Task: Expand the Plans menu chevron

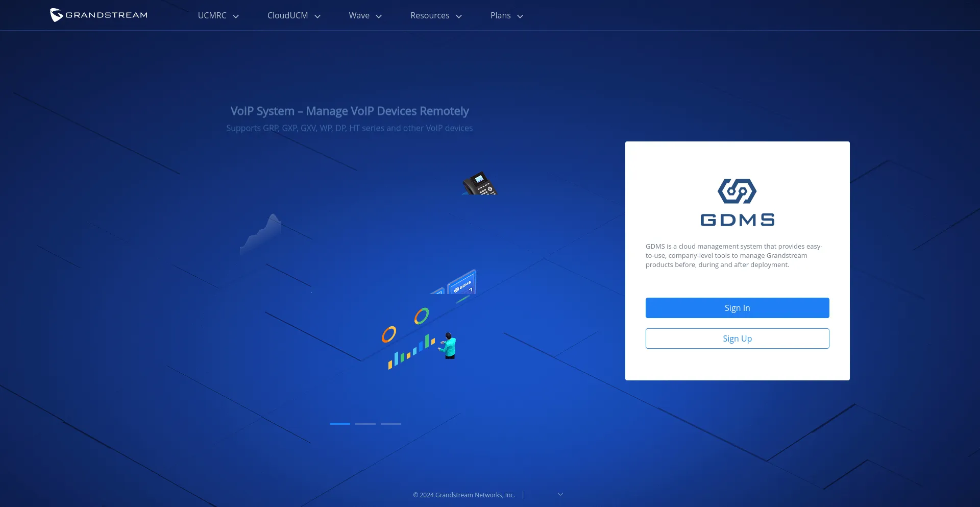Action: coord(520,16)
